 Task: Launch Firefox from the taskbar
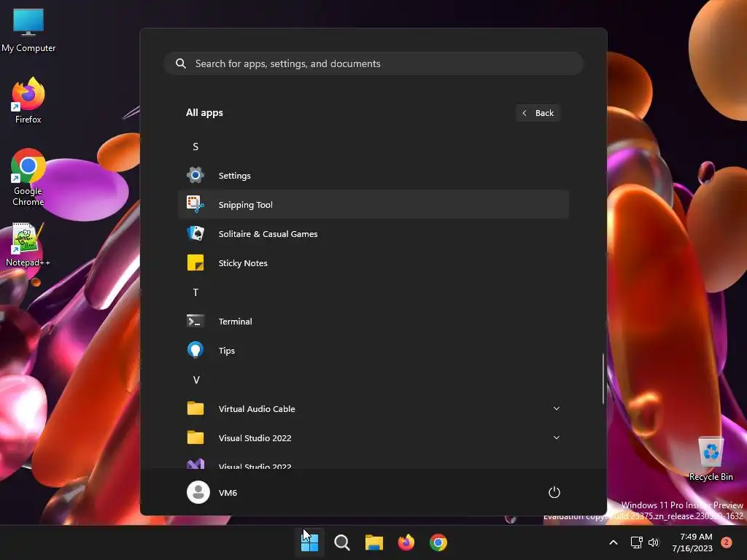(x=406, y=542)
